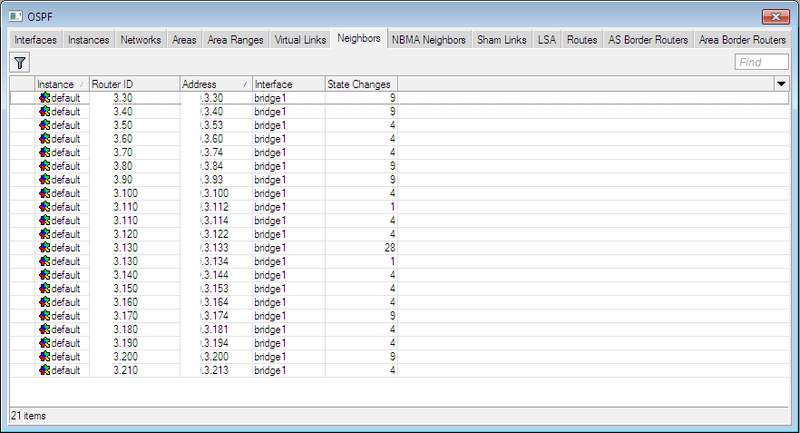Click the instance icon in row 3.170
This screenshot has width=800, height=433.
tap(45, 316)
